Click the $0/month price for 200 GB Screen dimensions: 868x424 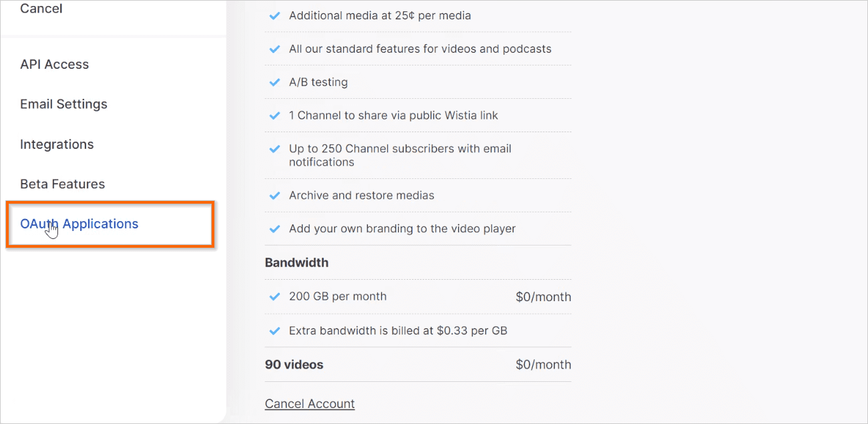[x=544, y=296]
